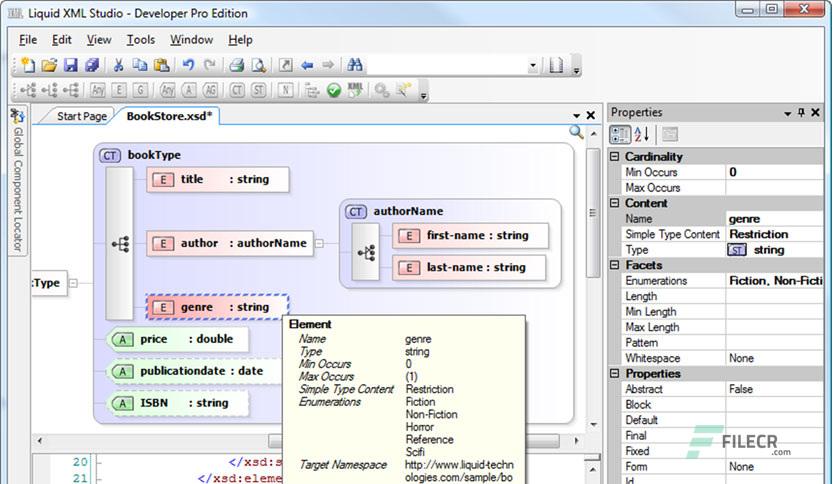Image resolution: width=836 pixels, height=484 pixels.
Task: Collapse the Content section
Action: (x=615, y=203)
